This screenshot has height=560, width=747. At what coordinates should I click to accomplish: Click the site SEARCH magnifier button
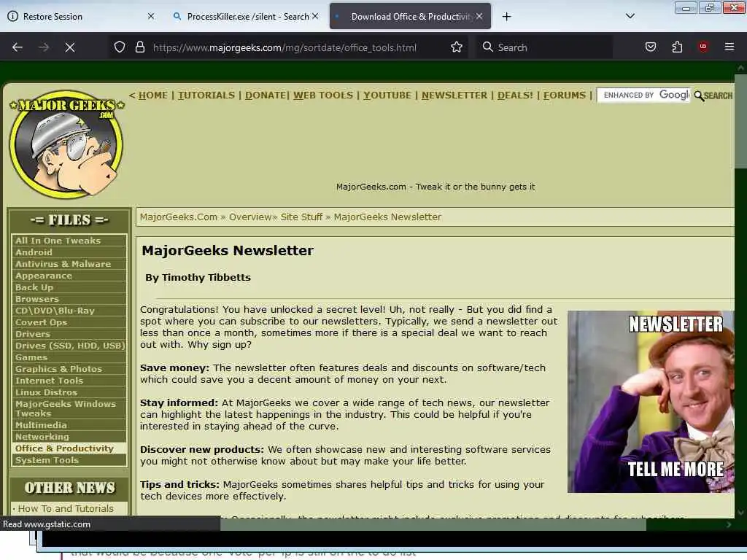point(713,96)
